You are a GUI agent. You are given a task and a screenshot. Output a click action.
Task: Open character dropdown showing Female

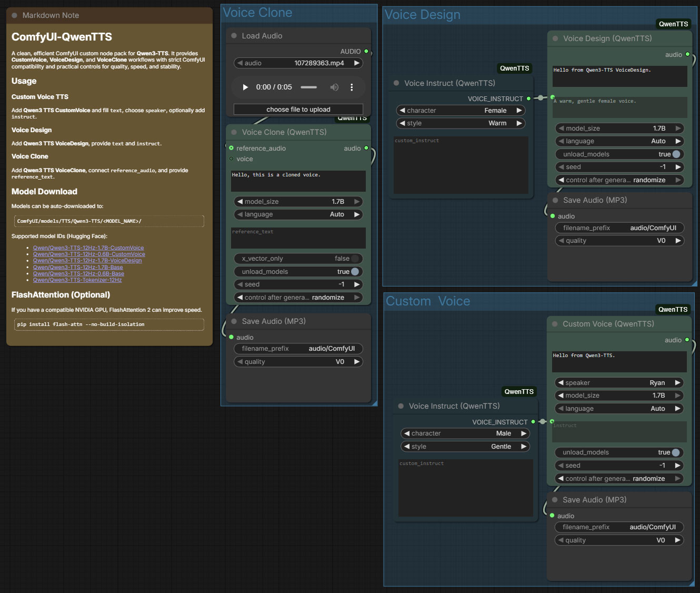point(461,111)
